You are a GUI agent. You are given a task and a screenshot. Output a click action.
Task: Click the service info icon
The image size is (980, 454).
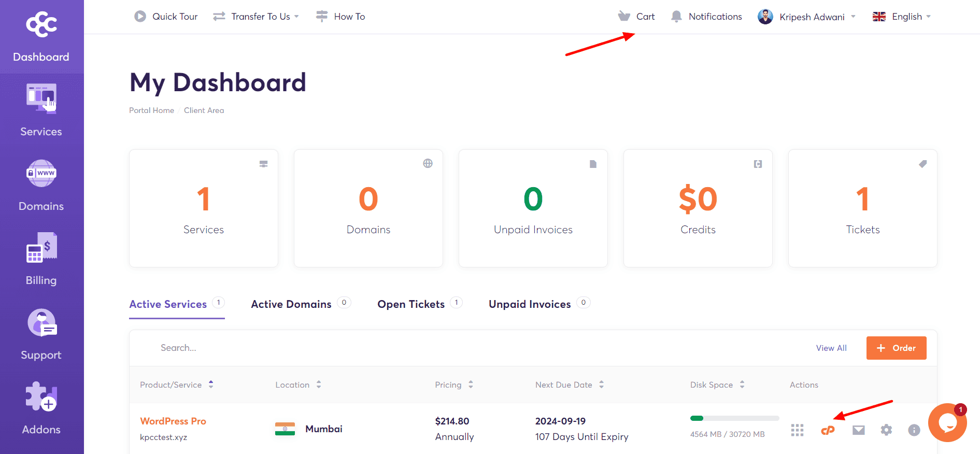pos(914,430)
